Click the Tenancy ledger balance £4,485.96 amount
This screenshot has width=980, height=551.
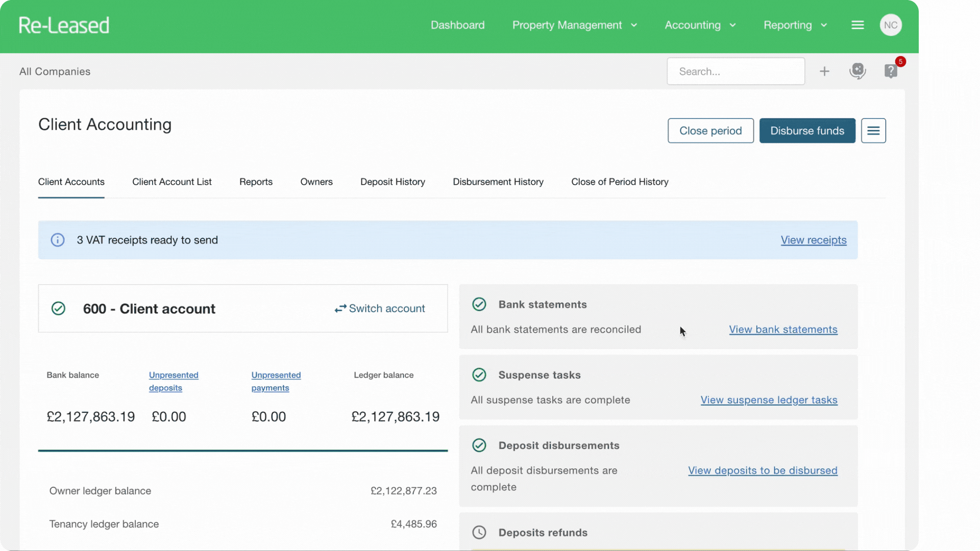414,524
